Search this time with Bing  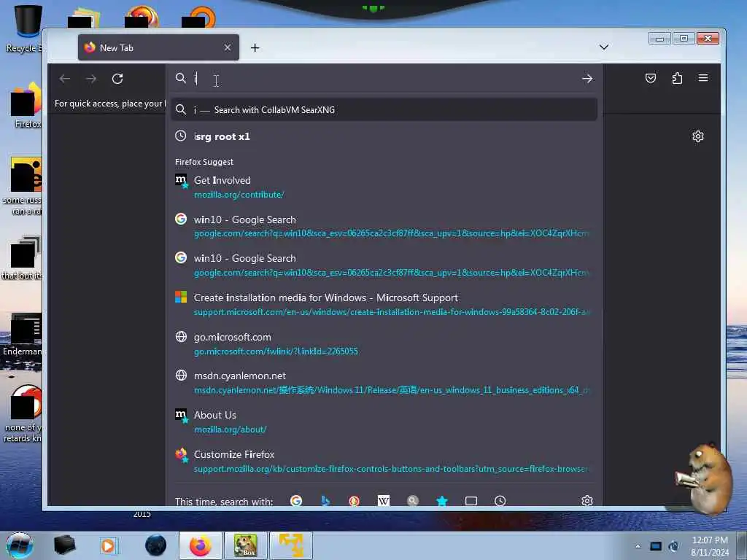pos(325,500)
